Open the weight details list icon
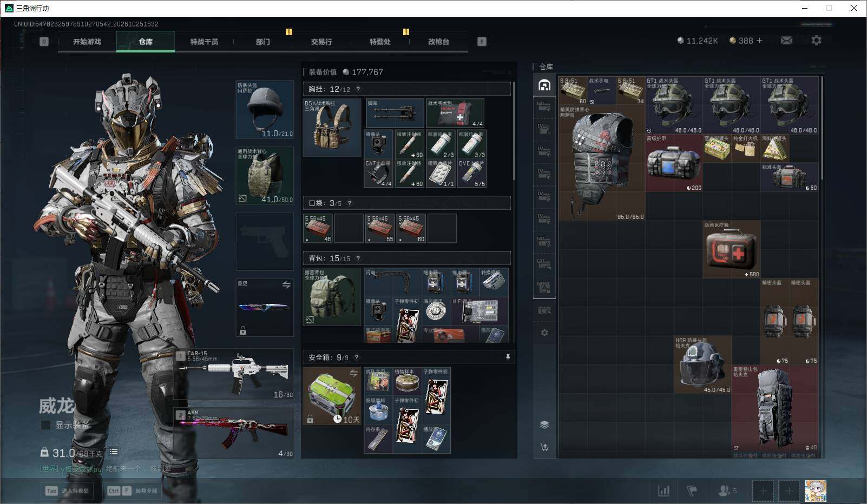867x504 pixels. 114,452
